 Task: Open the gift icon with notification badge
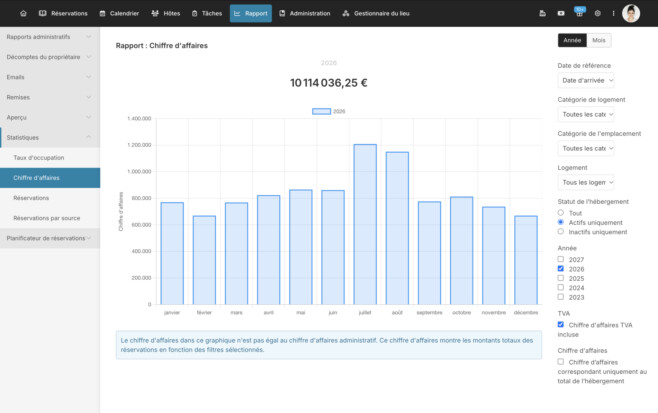[x=579, y=12]
